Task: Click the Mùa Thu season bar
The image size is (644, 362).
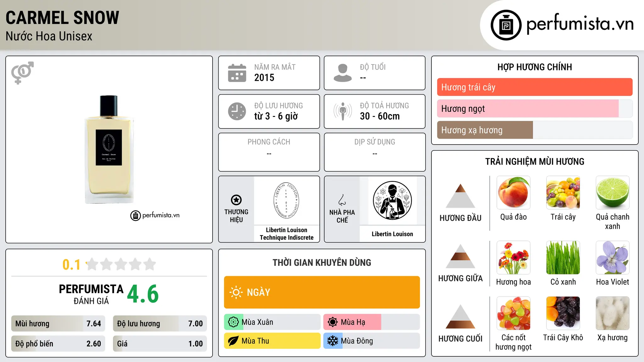Action: tap(272, 341)
